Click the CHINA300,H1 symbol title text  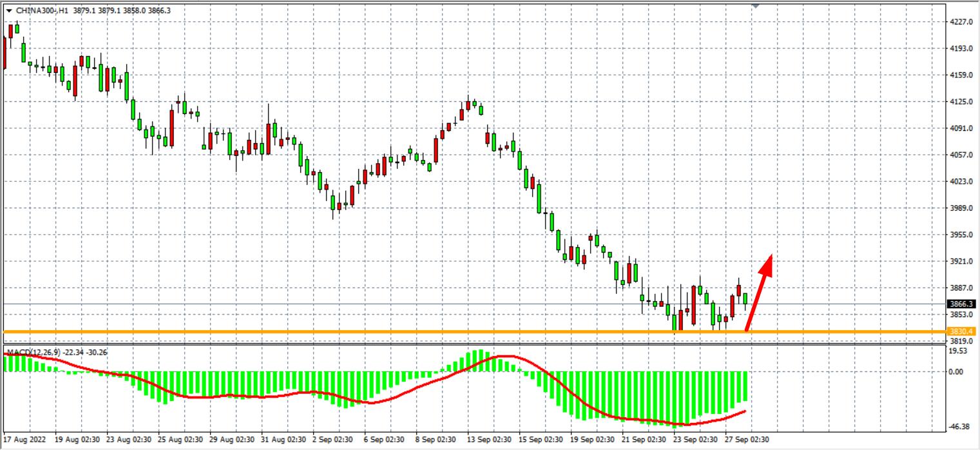[43, 10]
